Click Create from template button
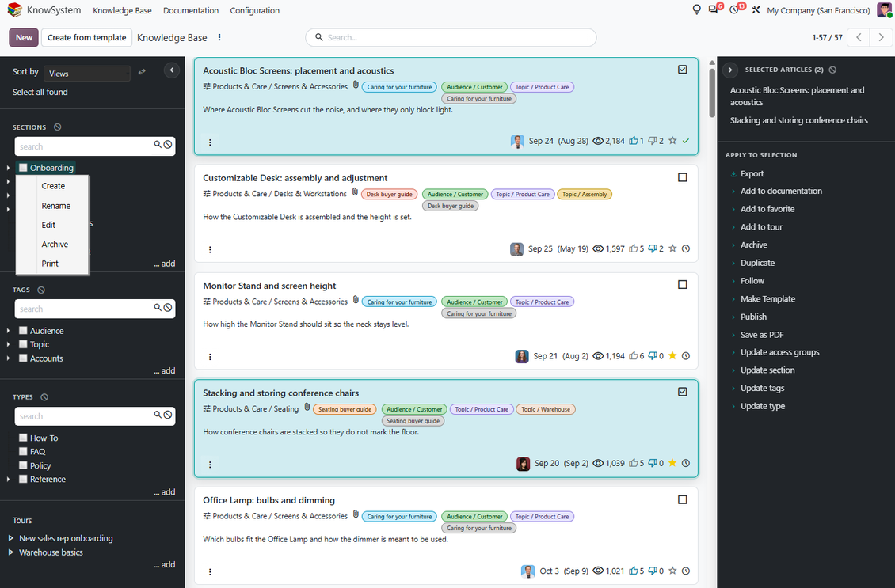Viewport: 895px width, 588px height. coord(87,38)
